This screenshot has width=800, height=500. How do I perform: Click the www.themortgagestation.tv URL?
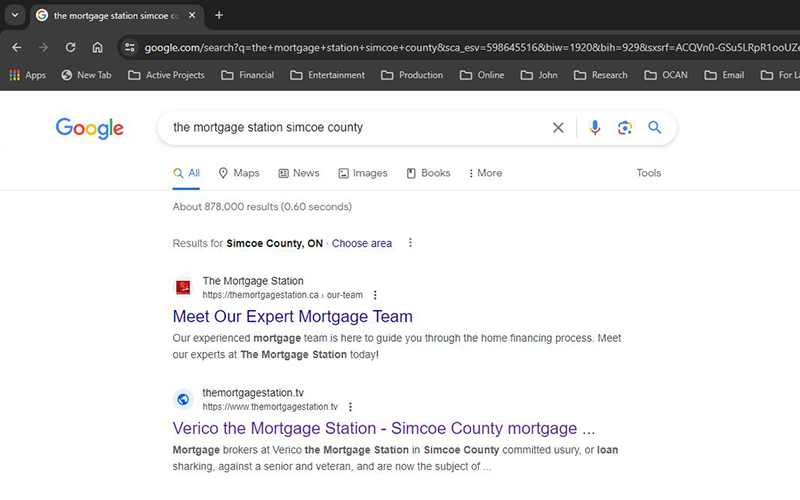270,407
